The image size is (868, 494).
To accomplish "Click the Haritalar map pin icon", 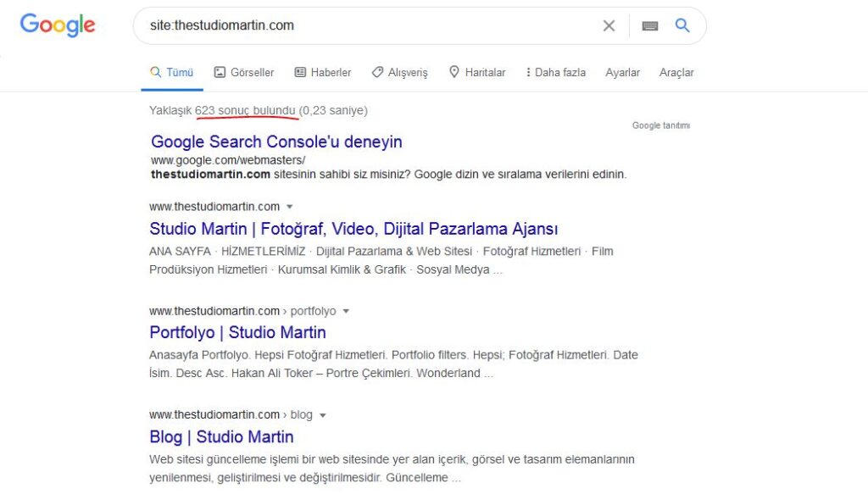I will [454, 72].
